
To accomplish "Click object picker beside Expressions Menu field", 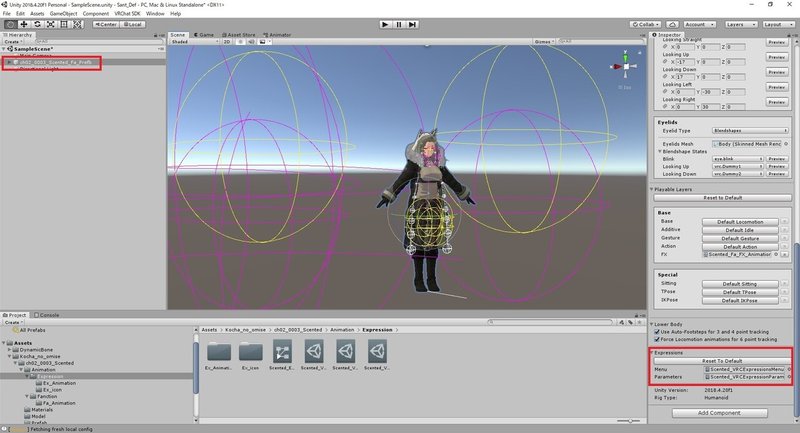I will point(789,369).
